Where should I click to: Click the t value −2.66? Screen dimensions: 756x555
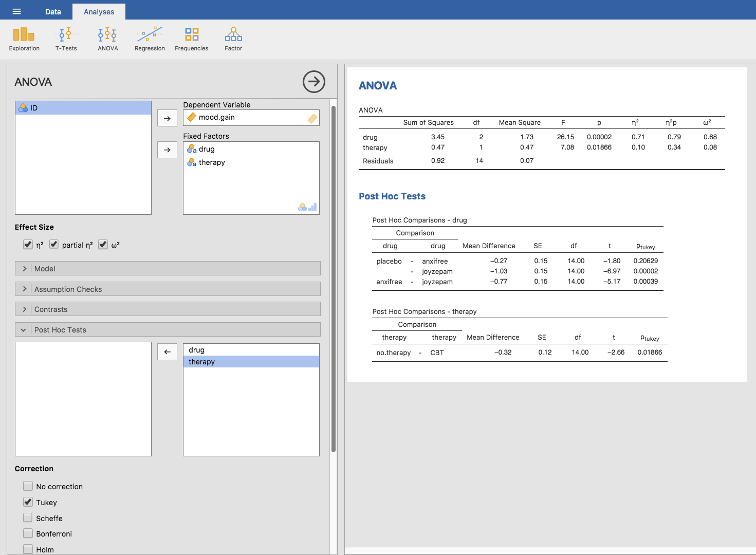click(x=616, y=353)
